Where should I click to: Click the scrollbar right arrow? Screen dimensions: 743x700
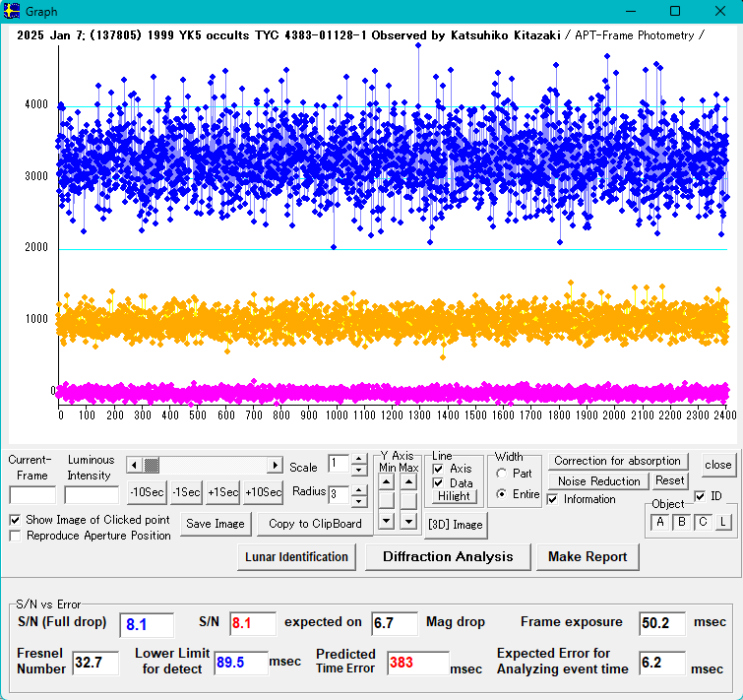pos(275,465)
